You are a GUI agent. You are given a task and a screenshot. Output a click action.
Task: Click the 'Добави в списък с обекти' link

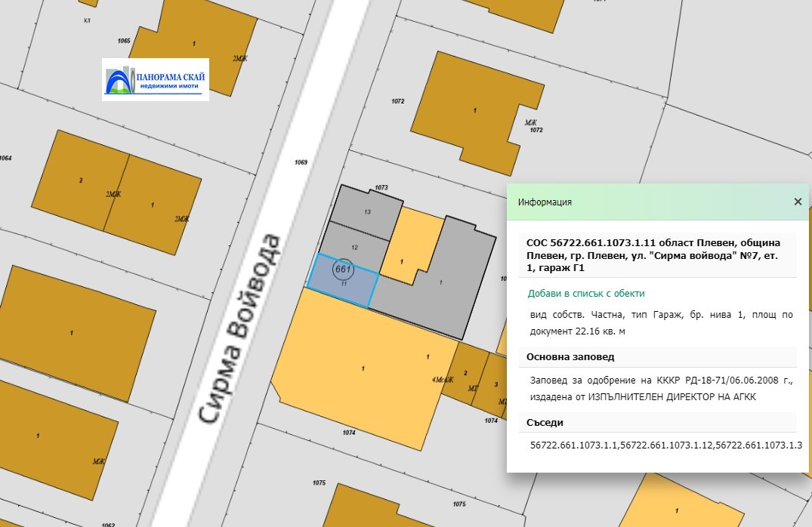click(586, 294)
